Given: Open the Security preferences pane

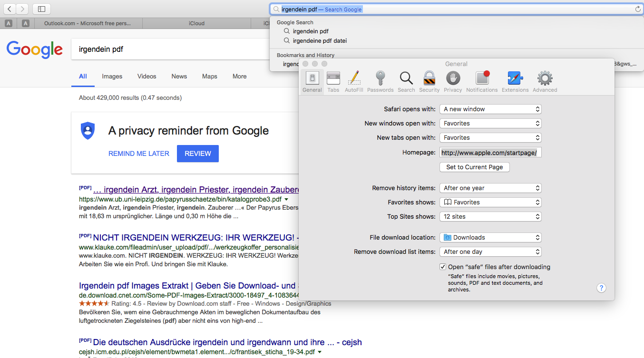Looking at the screenshot, I should (x=429, y=82).
